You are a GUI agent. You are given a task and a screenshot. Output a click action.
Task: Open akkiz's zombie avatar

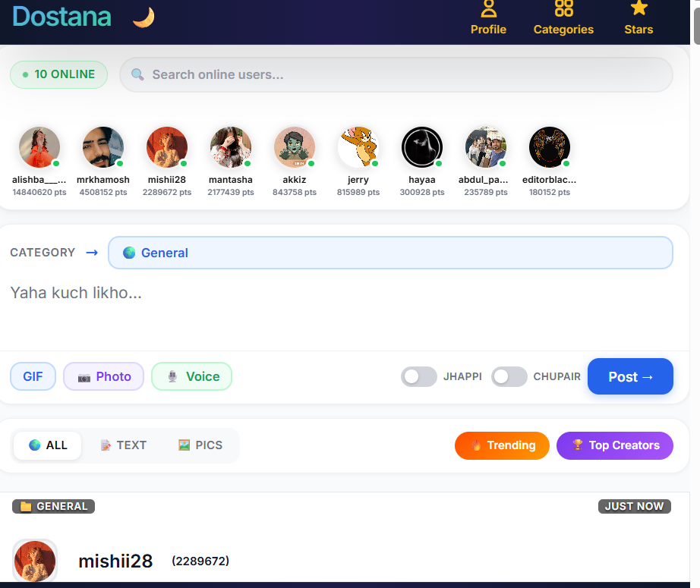coord(294,147)
